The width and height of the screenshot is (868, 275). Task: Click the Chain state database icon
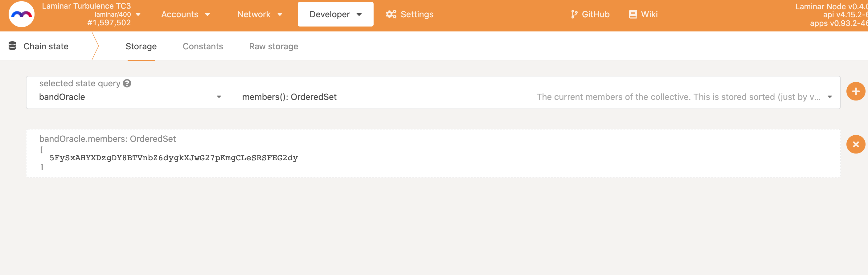pos(12,46)
